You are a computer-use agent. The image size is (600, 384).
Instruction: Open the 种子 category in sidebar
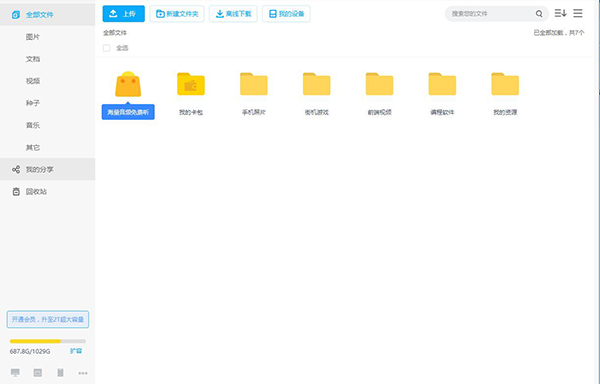[33, 103]
